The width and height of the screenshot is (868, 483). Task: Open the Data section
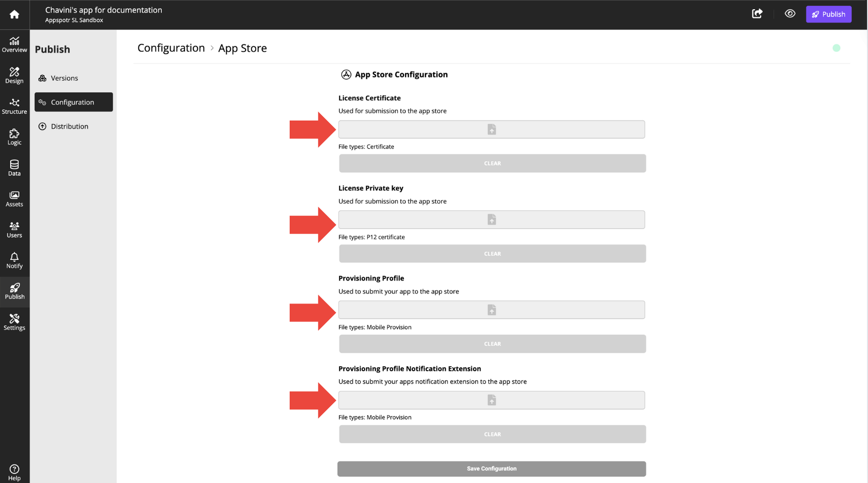coord(15,168)
